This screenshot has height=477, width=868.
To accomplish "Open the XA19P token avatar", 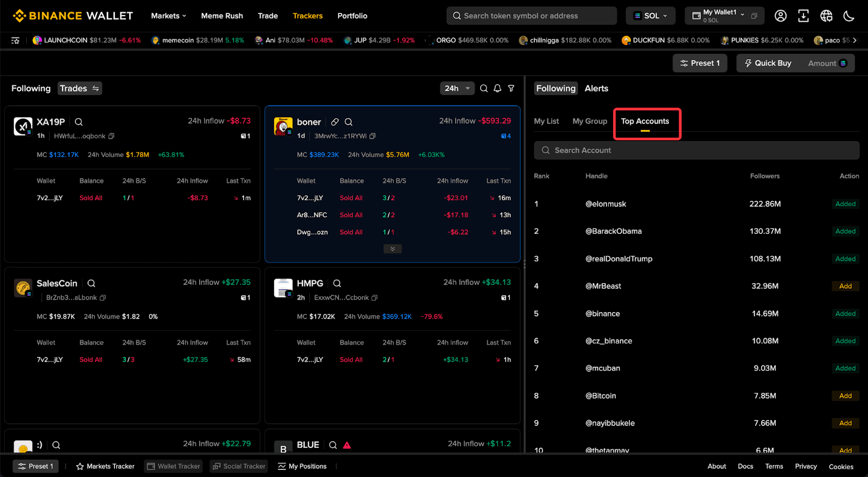I will click(x=23, y=126).
